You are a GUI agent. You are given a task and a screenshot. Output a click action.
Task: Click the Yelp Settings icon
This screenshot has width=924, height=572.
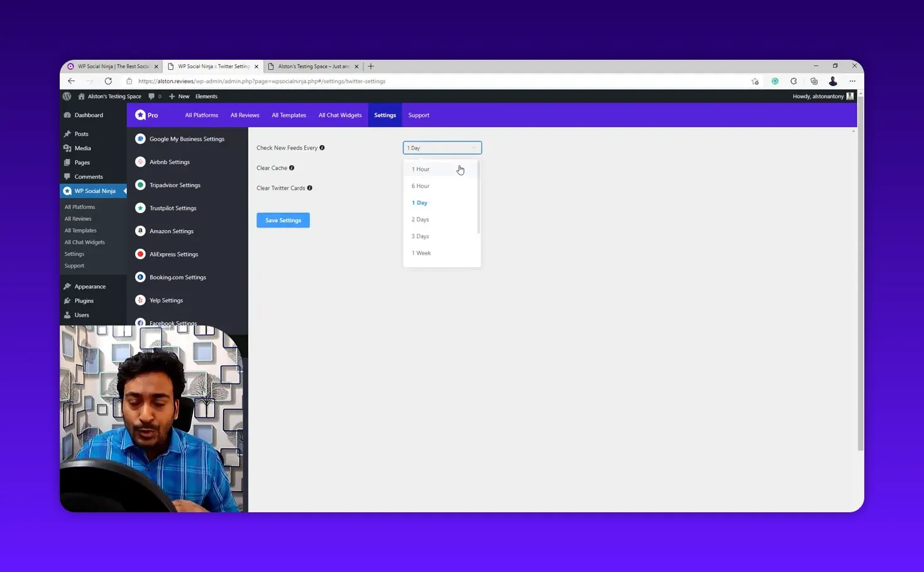pyautogui.click(x=140, y=300)
